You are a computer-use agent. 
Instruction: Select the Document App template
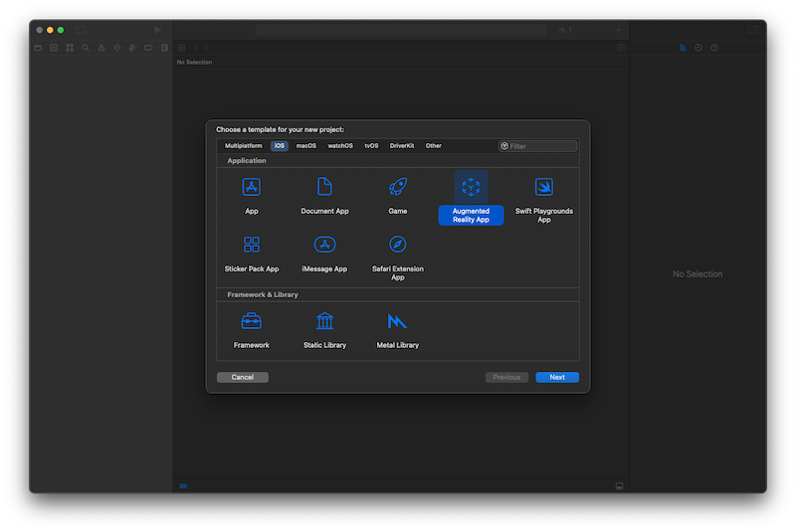[324, 196]
